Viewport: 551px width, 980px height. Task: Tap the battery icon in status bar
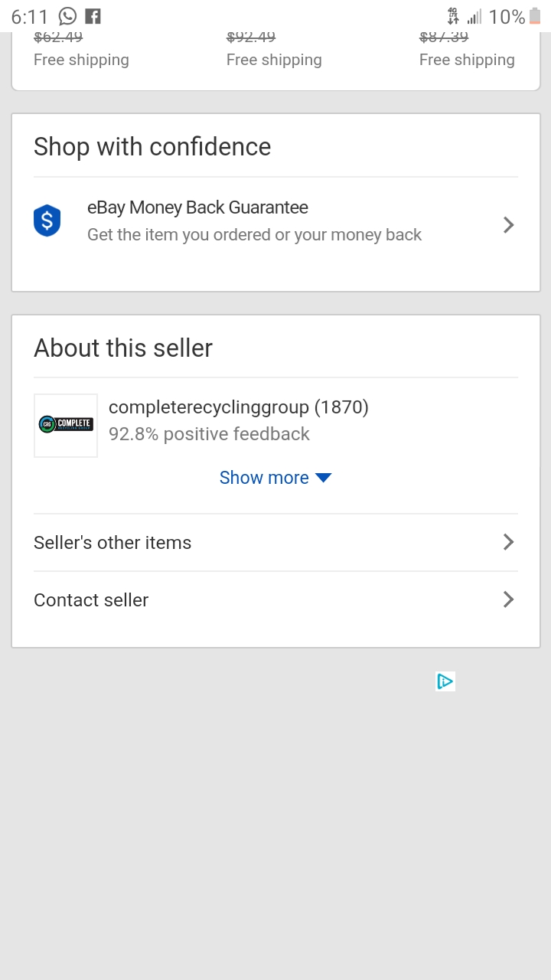pyautogui.click(x=534, y=17)
